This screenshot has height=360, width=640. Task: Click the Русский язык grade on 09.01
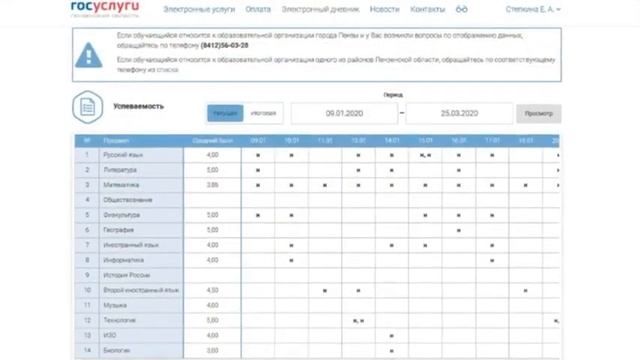(258, 156)
